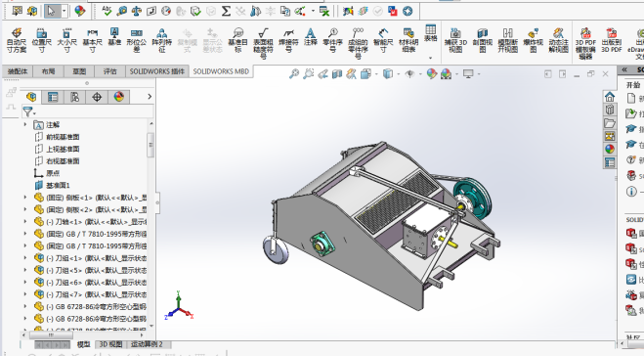Expand the (固定) 侧板<1> tree node
This screenshot has width=644, height=356.
[25, 198]
